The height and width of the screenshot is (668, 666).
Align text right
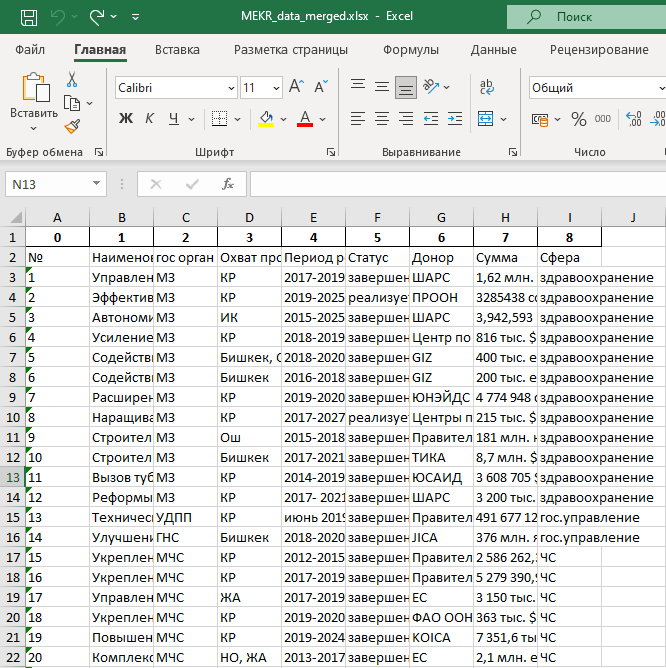pos(406,119)
